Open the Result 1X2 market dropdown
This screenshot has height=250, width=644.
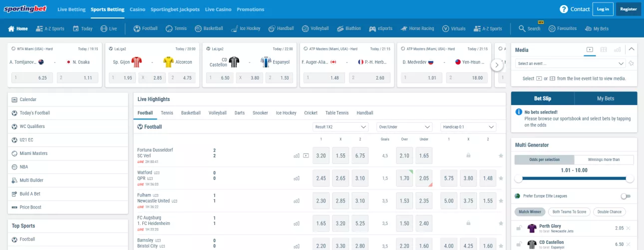340,127
